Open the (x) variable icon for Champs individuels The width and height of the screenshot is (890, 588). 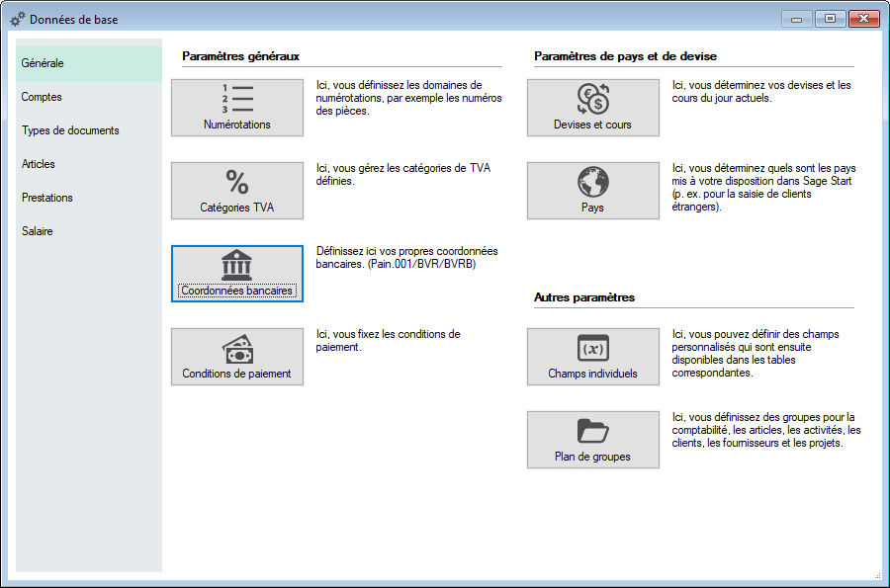[593, 348]
